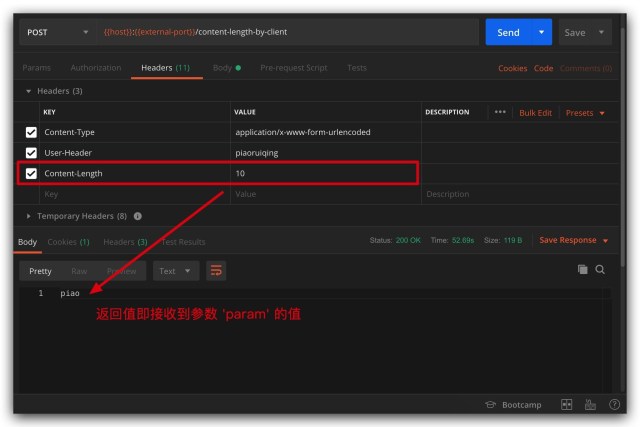Open the POST method dropdown
The image size is (640, 427).
click(x=57, y=32)
